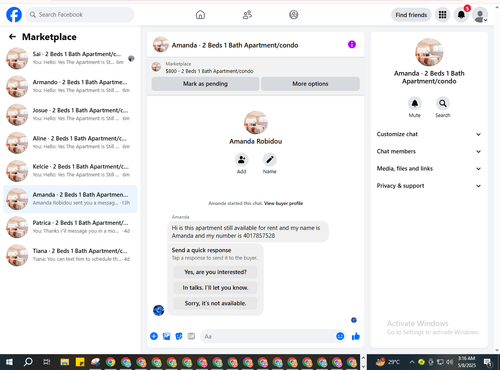Expand the Privacy & support section

(429, 186)
